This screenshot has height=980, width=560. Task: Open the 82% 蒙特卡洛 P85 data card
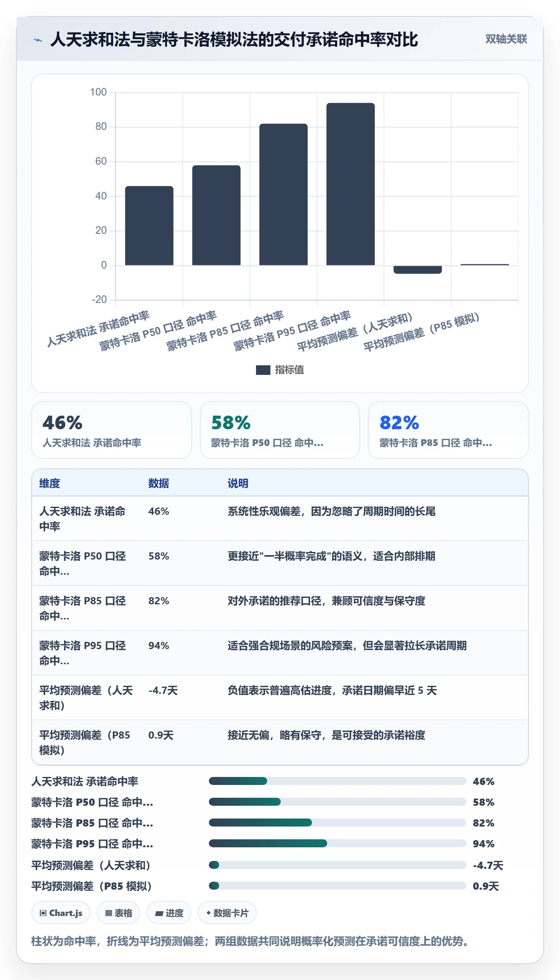[x=448, y=430]
